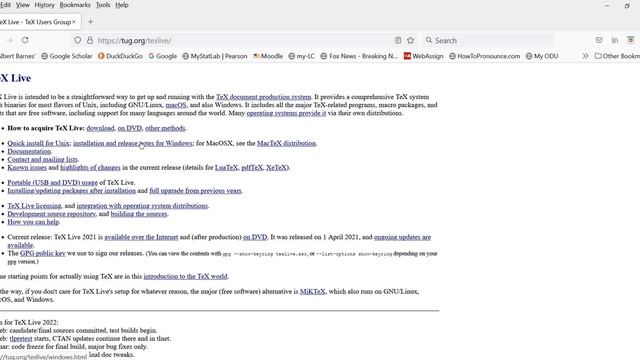The height and width of the screenshot is (360, 640).
Task: Open MyStatLab | Pearson bookmark
Action: [215, 56]
